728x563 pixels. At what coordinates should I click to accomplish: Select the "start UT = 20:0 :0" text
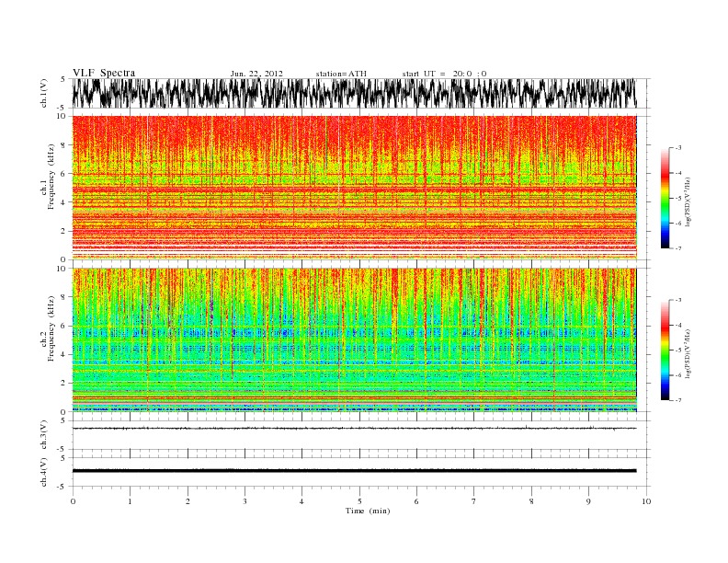[444, 74]
